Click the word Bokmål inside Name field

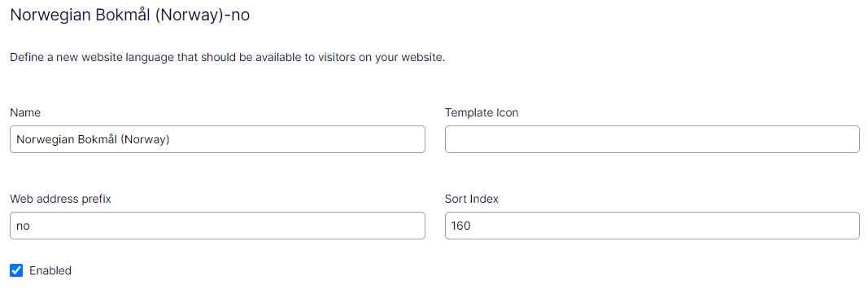pos(98,139)
